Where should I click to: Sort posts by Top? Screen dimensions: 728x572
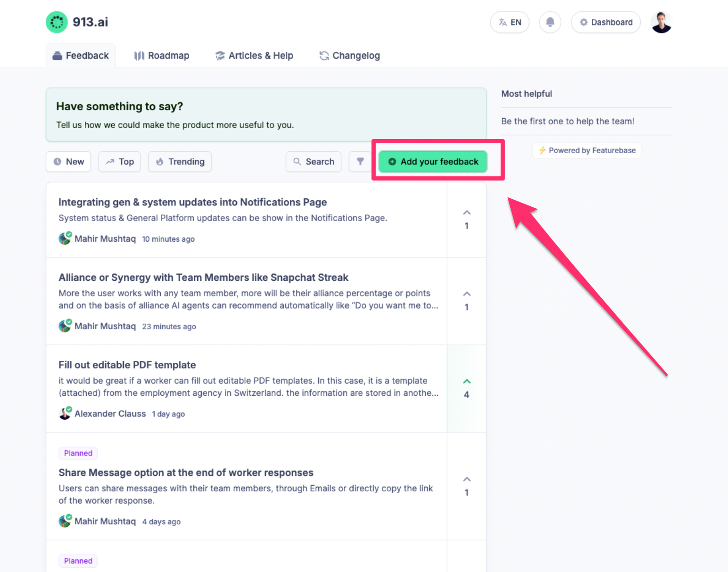[120, 162]
